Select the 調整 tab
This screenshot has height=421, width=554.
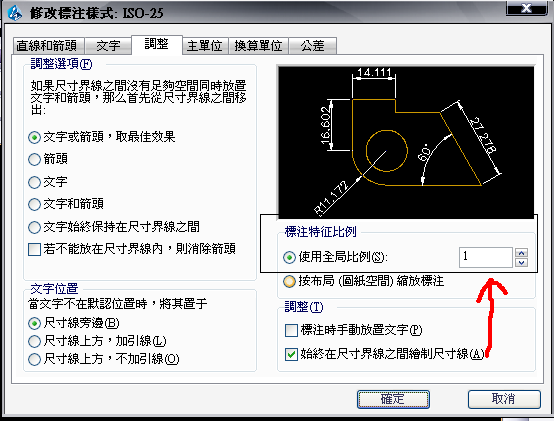[x=157, y=45]
